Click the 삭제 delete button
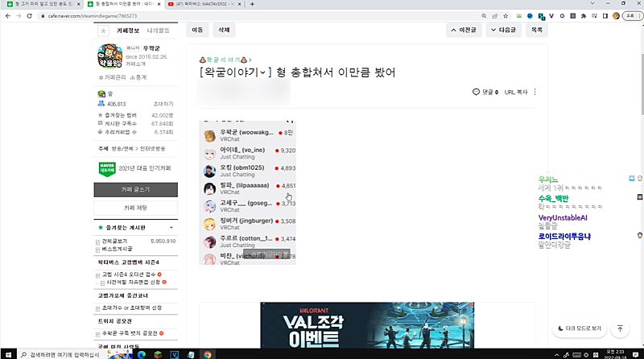Screen dimensions: 644x359 (x=224, y=30)
